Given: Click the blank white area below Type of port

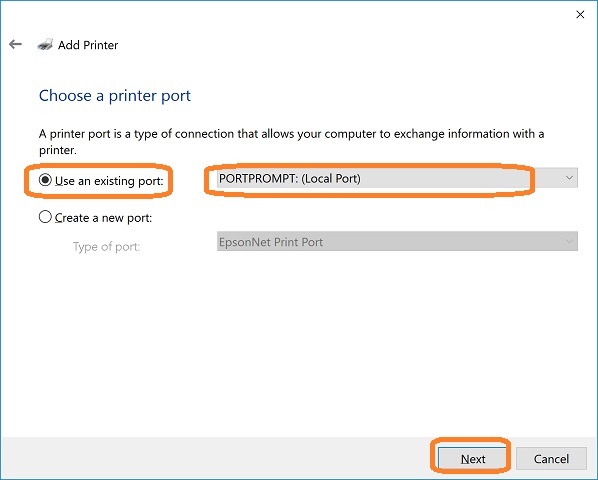Looking at the screenshot, I should pos(299,343).
